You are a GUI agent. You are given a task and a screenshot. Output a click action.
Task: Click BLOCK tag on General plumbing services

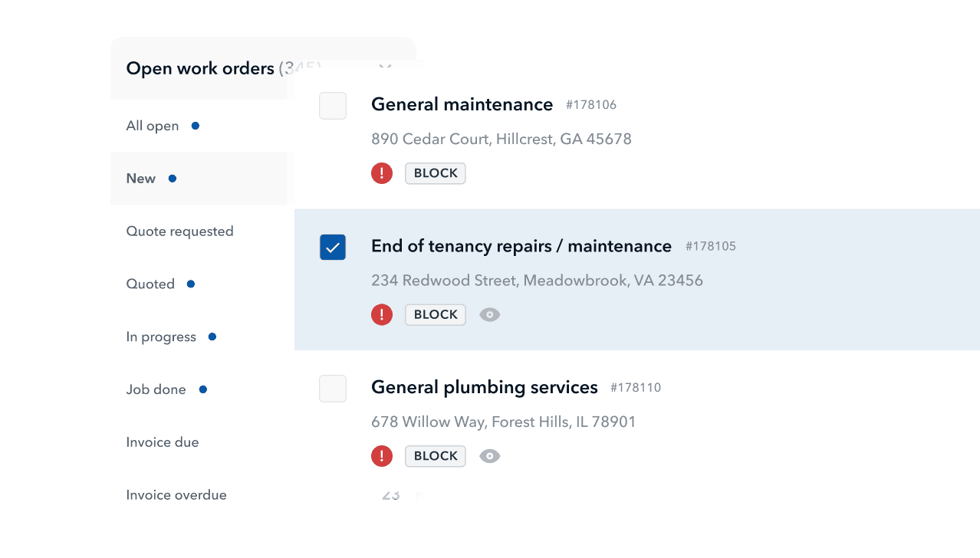(x=436, y=456)
